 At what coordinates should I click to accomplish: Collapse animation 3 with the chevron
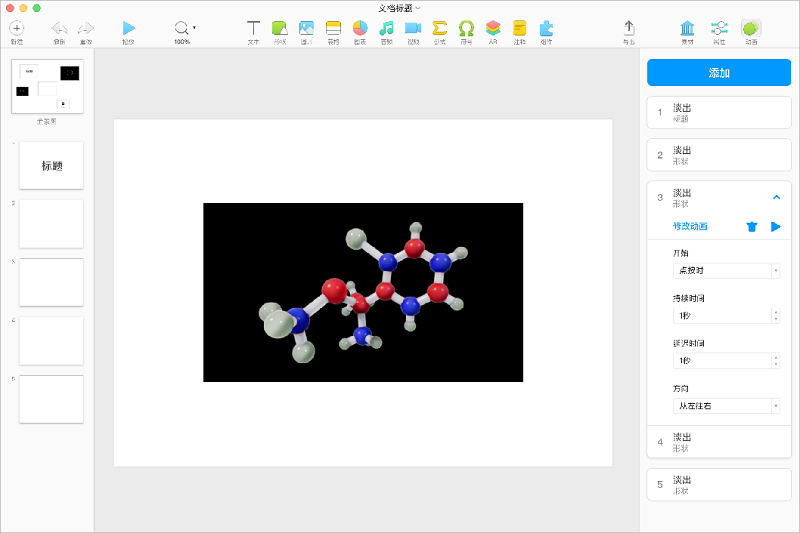click(776, 197)
